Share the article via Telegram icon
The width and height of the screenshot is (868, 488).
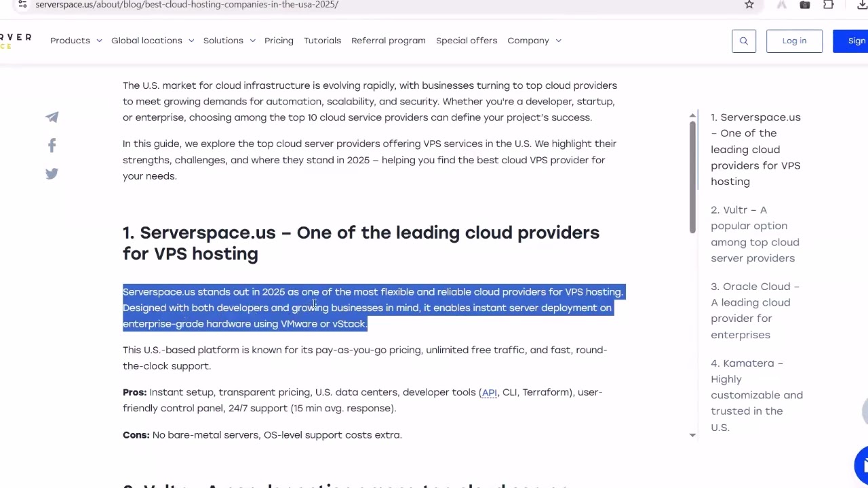coord(52,117)
